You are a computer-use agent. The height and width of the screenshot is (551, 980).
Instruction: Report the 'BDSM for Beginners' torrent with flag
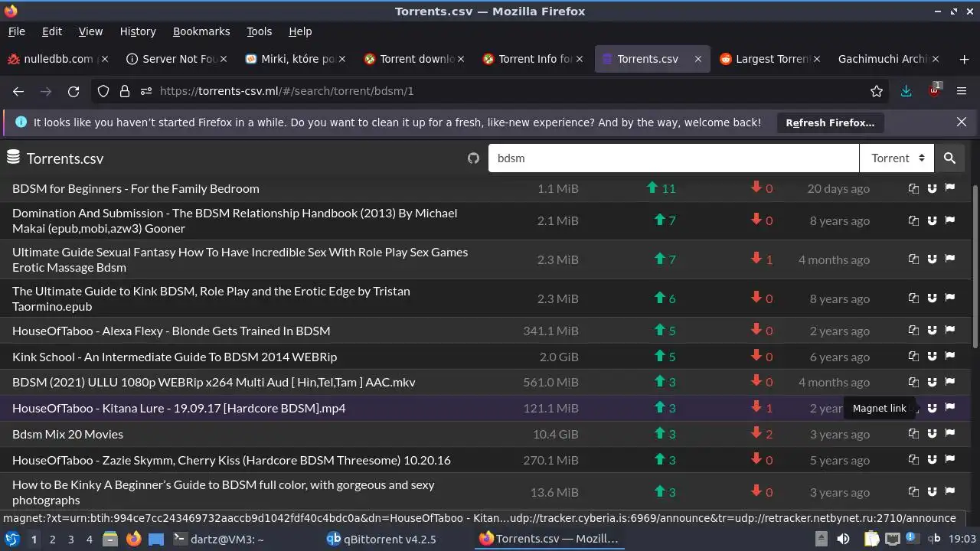(950, 188)
